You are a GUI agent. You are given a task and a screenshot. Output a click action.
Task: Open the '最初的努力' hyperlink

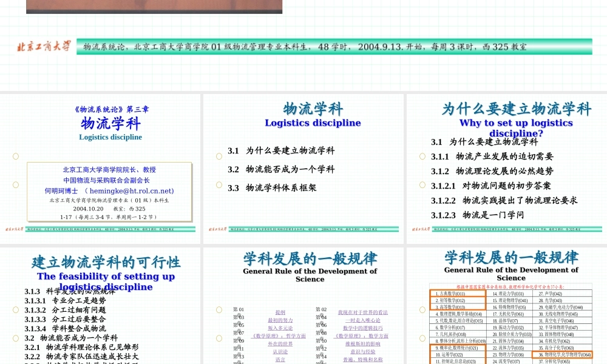coord(280,320)
